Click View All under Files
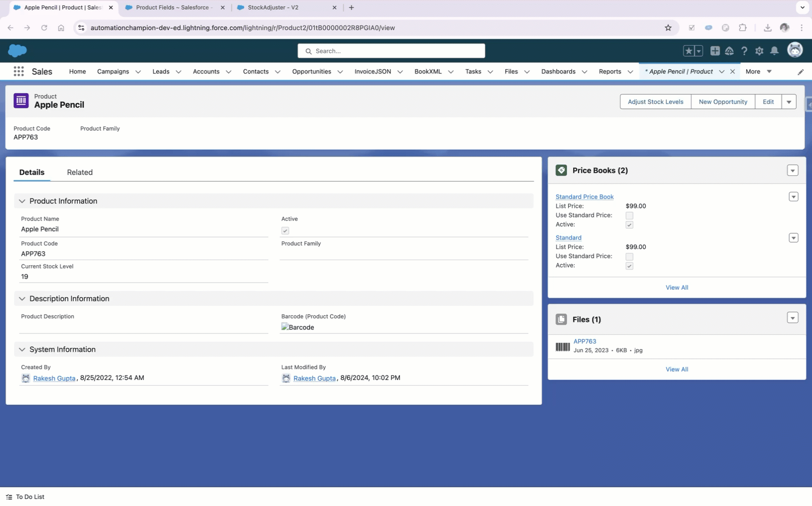Image resolution: width=812 pixels, height=506 pixels. pyautogui.click(x=677, y=369)
